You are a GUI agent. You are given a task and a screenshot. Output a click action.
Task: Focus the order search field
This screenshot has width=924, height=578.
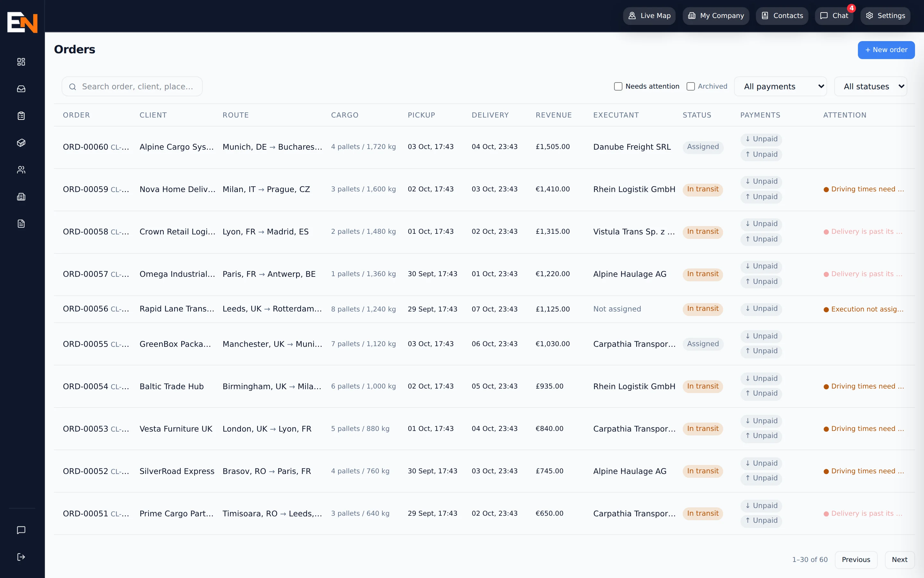click(x=132, y=86)
